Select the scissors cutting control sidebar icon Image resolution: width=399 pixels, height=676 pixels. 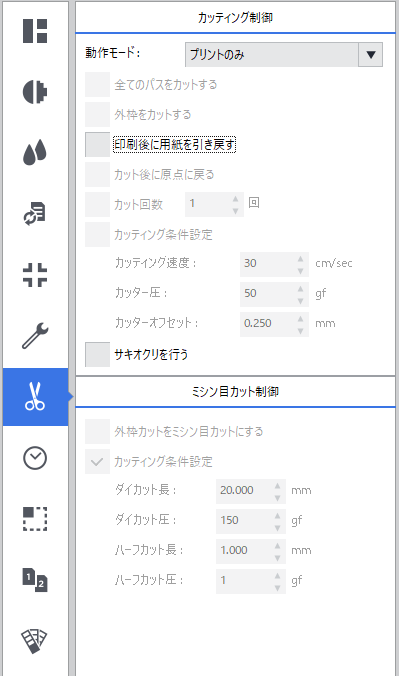point(35,397)
